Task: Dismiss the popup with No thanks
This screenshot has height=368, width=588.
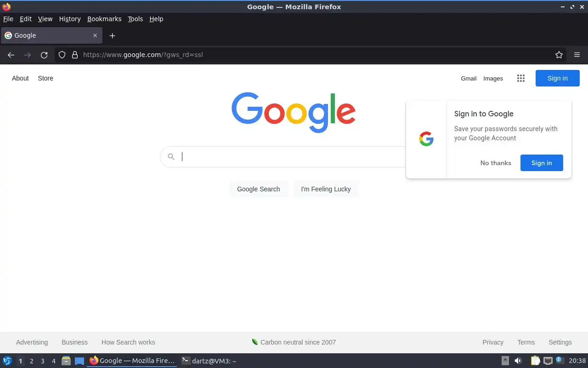Action: [x=496, y=163]
